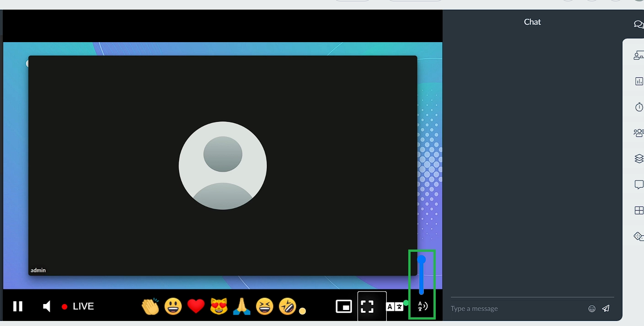Viewport: 644px width, 326px height.
Task: Open participants group sidebar icon
Action: point(639,133)
